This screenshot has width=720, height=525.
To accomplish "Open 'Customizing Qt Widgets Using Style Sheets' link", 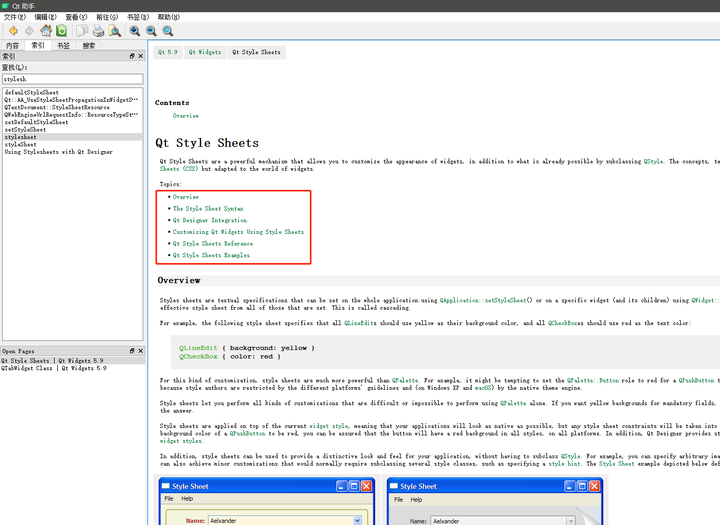I will 238,232.
